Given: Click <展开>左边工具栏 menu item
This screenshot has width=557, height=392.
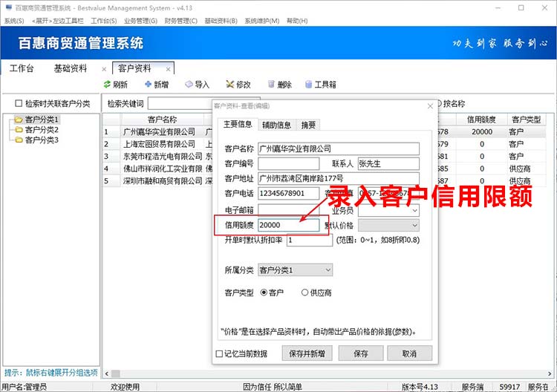Looking at the screenshot, I should pyautogui.click(x=57, y=21).
